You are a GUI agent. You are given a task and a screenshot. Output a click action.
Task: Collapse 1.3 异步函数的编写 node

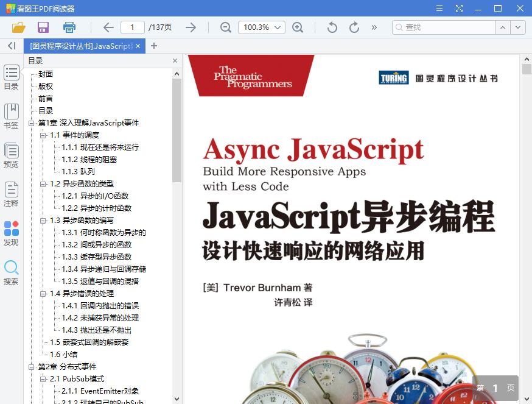click(43, 221)
